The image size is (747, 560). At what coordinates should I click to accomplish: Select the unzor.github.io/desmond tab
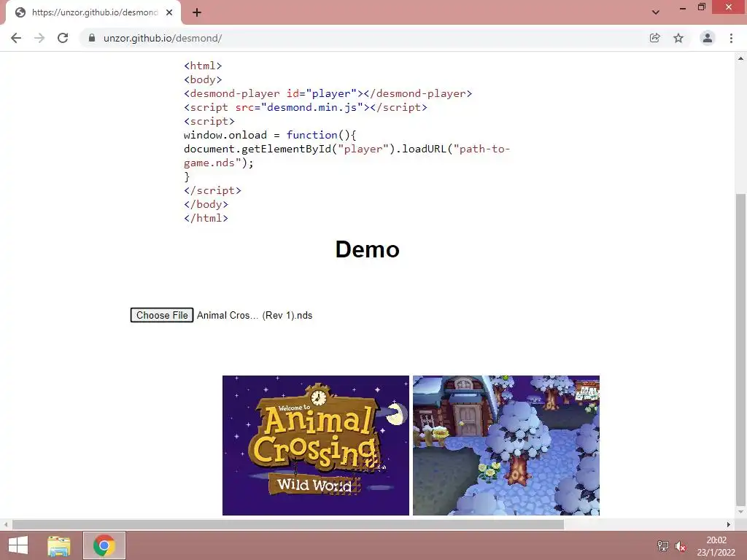[93, 12]
